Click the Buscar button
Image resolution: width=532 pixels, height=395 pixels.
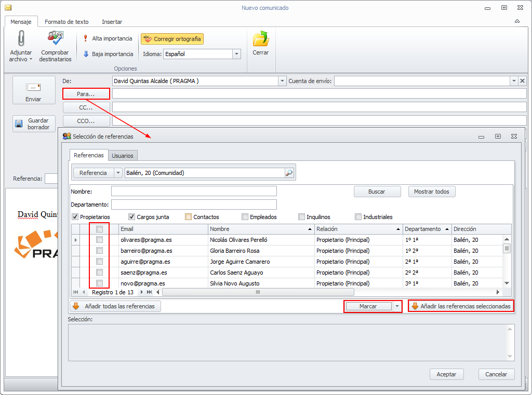pos(377,192)
